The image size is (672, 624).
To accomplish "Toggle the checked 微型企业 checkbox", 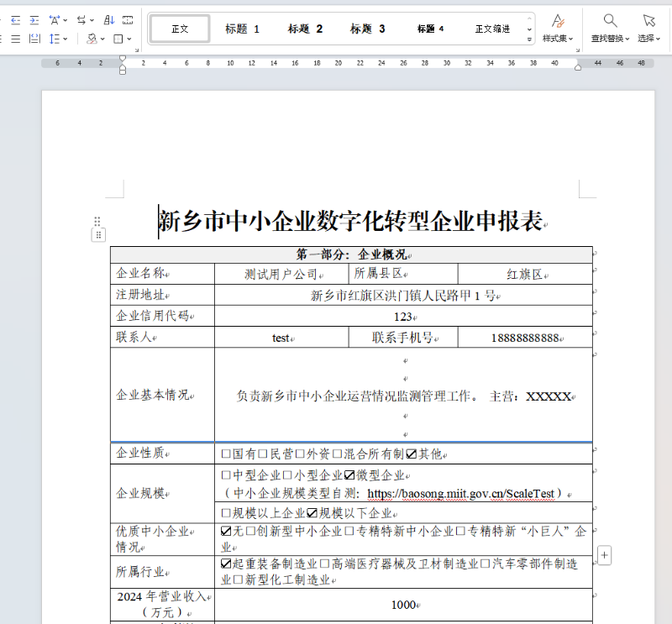I will 349,475.
